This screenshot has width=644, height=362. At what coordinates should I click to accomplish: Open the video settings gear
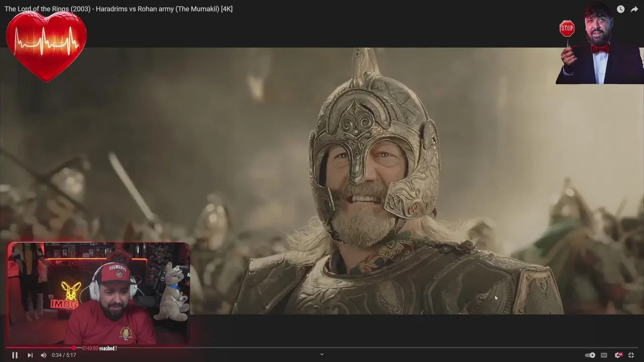pos(618,355)
